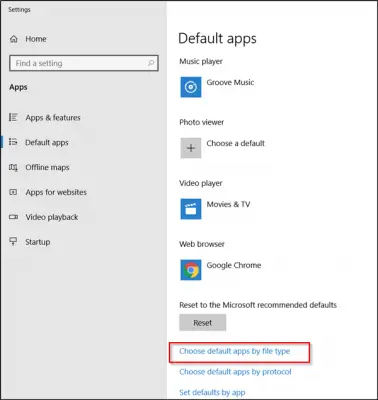Viewport: 378px width, 400px height.
Task: Click the Google Chrome browser icon
Action: click(191, 270)
